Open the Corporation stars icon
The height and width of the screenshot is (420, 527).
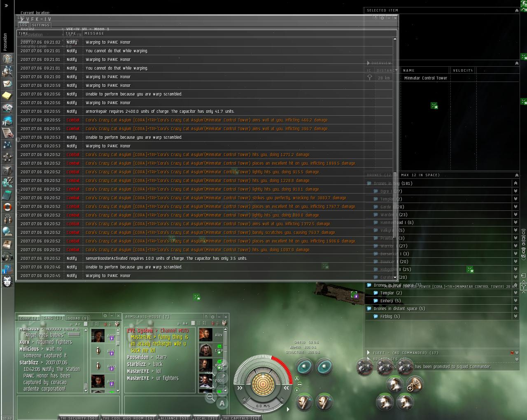tap(7, 157)
